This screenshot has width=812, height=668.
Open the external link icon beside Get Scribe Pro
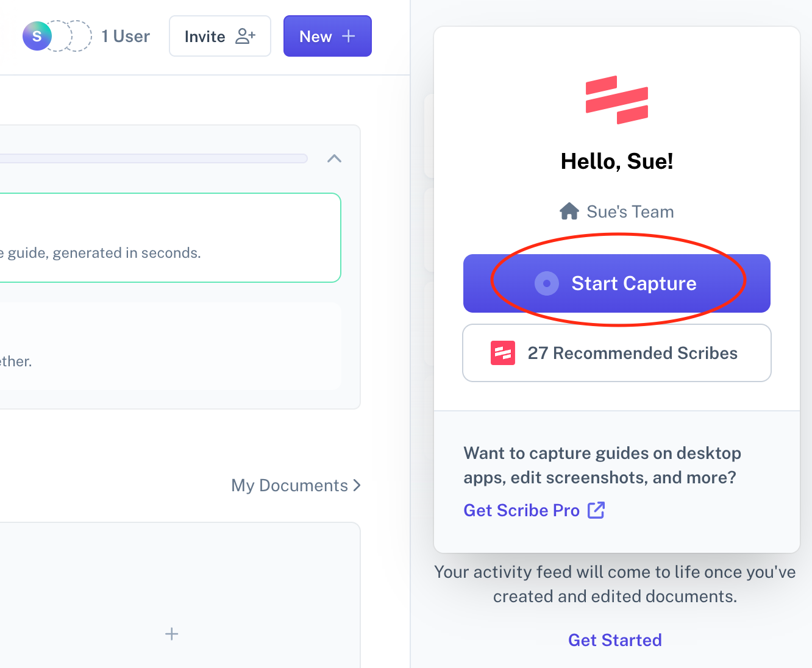(596, 510)
